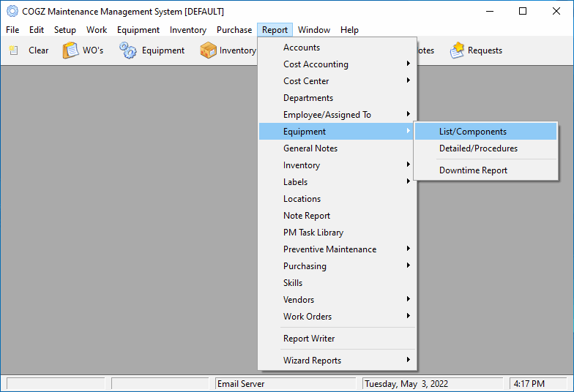Click the Clear toolbar icon
This screenshot has width=574, height=392.
pos(13,50)
